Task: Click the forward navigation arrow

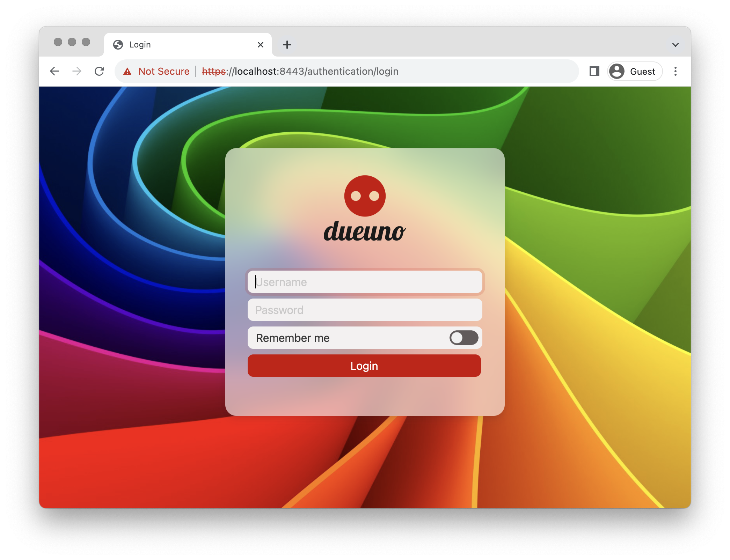Action: (77, 71)
